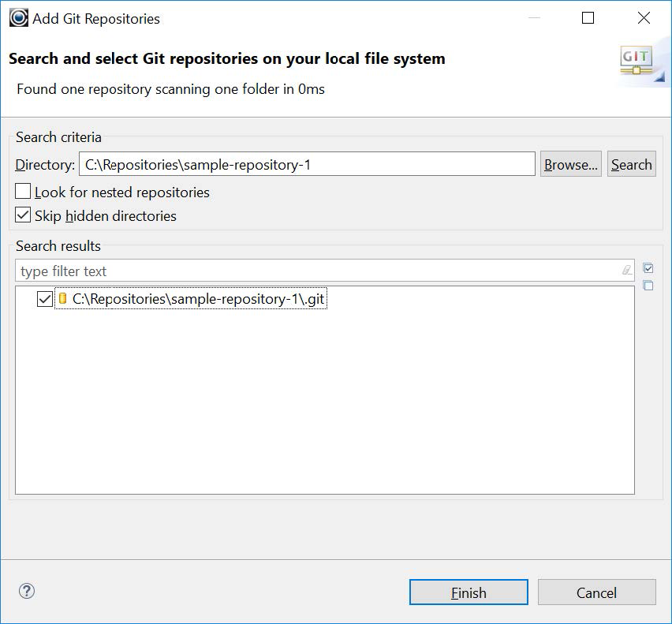Click the uncheck-all repositories icon
The width and height of the screenshot is (672, 624).
pos(648,286)
